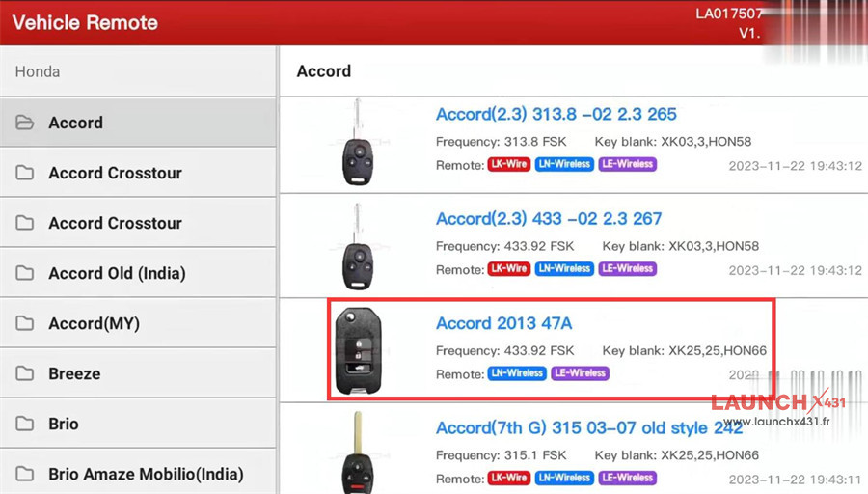Click the Brio folder icon
The height and width of the screenshot is (494, 868).
tap(24, 424)
